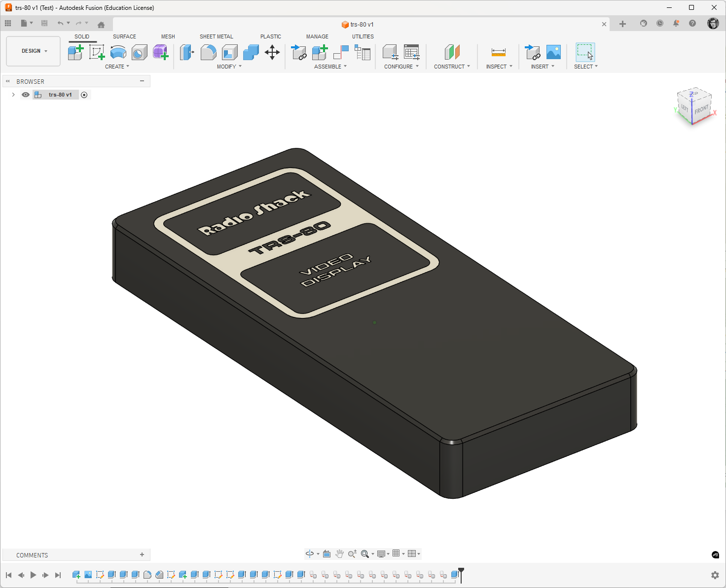726x588 pixels.
Task: Toggle visibility eye for trs-80 v1
Action: [26, 95]
